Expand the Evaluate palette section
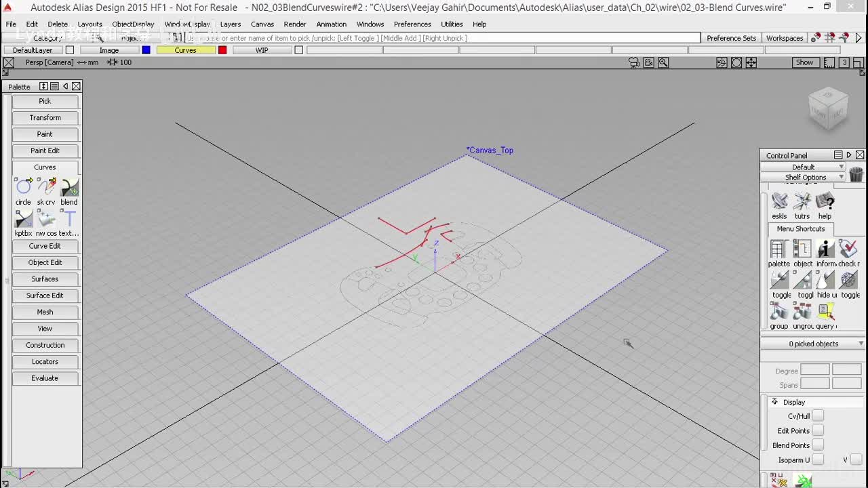The image size is (868, 488). point(45,378)
